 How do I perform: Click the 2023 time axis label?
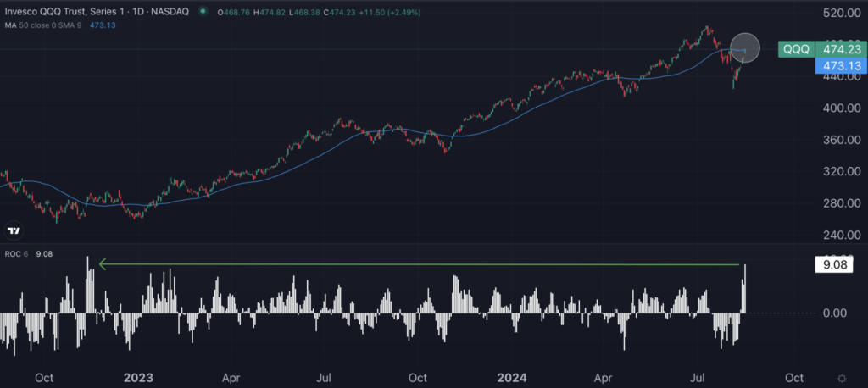pyautogui.click(x=137, y=377)
